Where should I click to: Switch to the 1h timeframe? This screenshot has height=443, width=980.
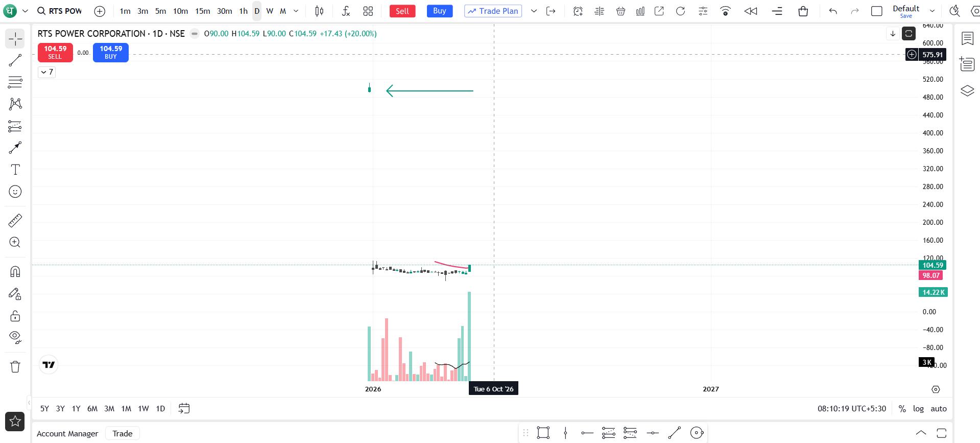tap(244, 11)
